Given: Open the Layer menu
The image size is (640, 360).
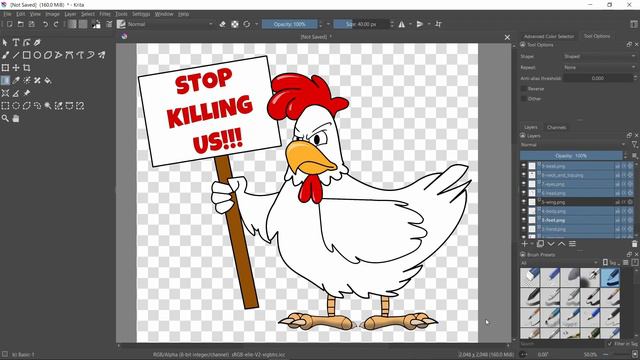Looking at the screenshot, I should pyautogui.click(x=70, y=14).
